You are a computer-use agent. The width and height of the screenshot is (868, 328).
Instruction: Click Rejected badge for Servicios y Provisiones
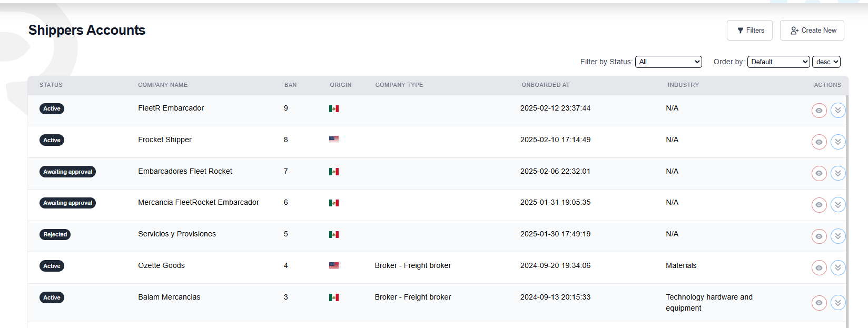coord(55,234)
